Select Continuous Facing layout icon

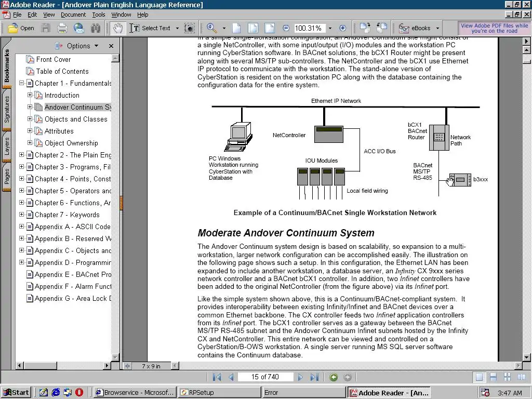point(507,377)
